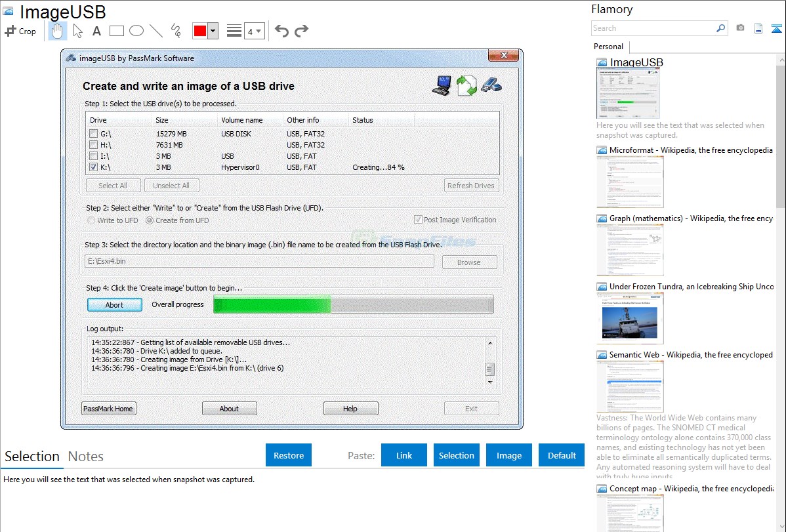Click the Size column header
The height and width of the screenshot is (532, 786).
click(184, 120)
